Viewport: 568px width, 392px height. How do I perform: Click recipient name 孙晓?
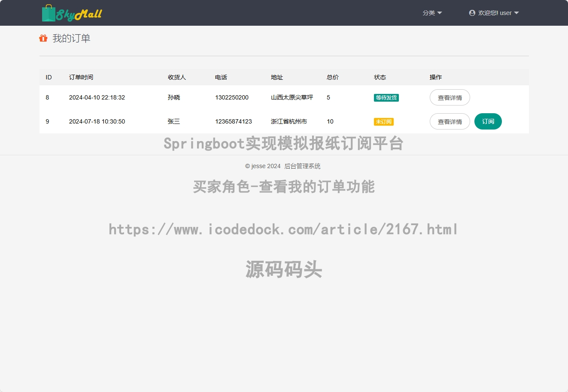pyautogui.click(x=174, y=97)
